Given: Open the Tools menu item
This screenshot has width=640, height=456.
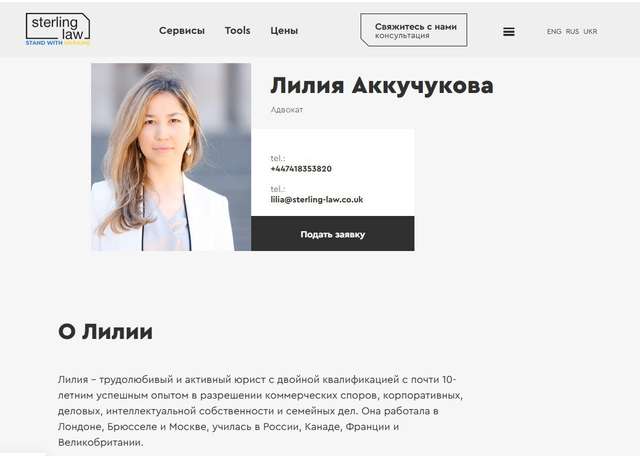Looking at the screenshot, I should (x=238, y=31).
